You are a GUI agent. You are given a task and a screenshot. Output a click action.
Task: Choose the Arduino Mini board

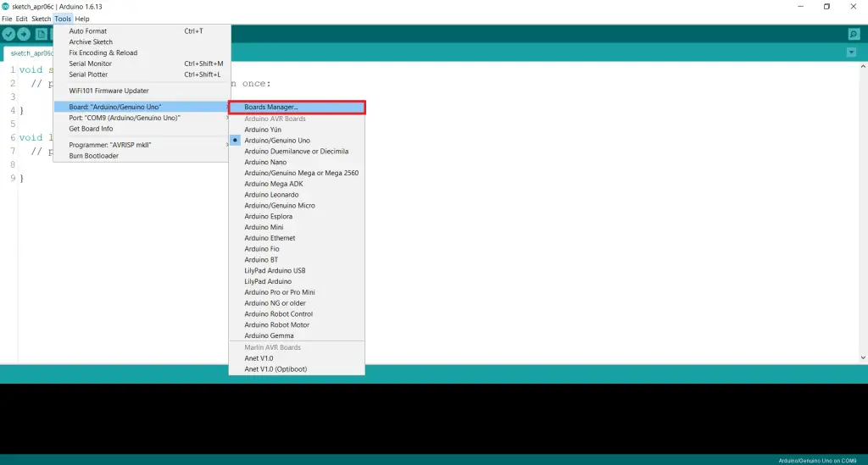[298, 227]
